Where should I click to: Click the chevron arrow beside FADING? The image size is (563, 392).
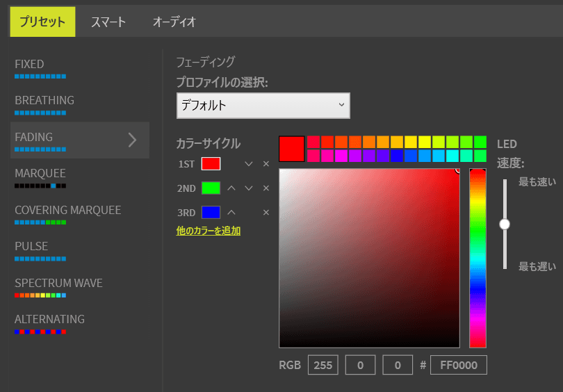click(x=133, y=140)
